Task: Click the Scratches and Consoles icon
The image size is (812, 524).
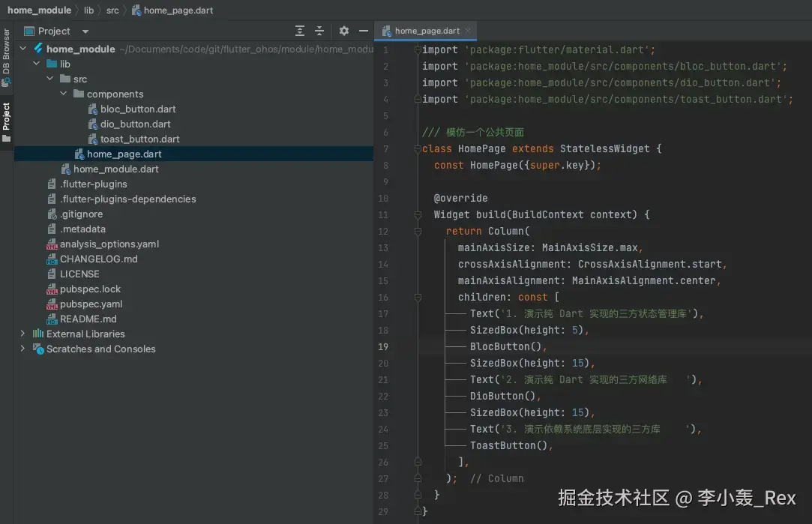Action: pyautogui.click(x=38, y=349)
